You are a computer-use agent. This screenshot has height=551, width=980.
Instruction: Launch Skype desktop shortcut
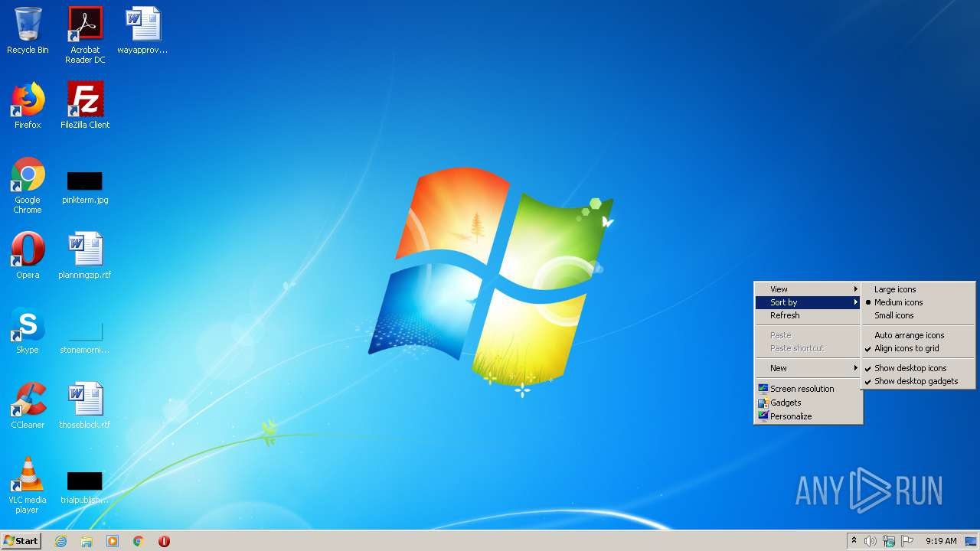(28, 331)
